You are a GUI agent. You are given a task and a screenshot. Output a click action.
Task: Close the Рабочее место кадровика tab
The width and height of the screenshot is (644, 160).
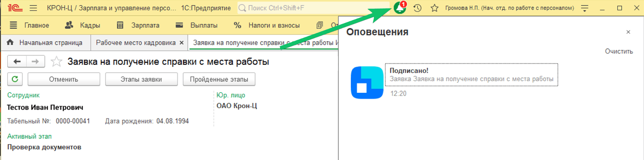[x=182, y=43]
